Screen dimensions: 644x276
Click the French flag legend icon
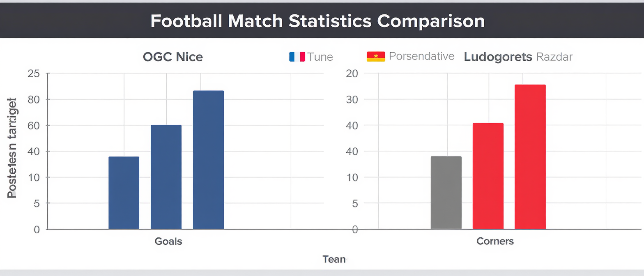click(x=297, y=57)
